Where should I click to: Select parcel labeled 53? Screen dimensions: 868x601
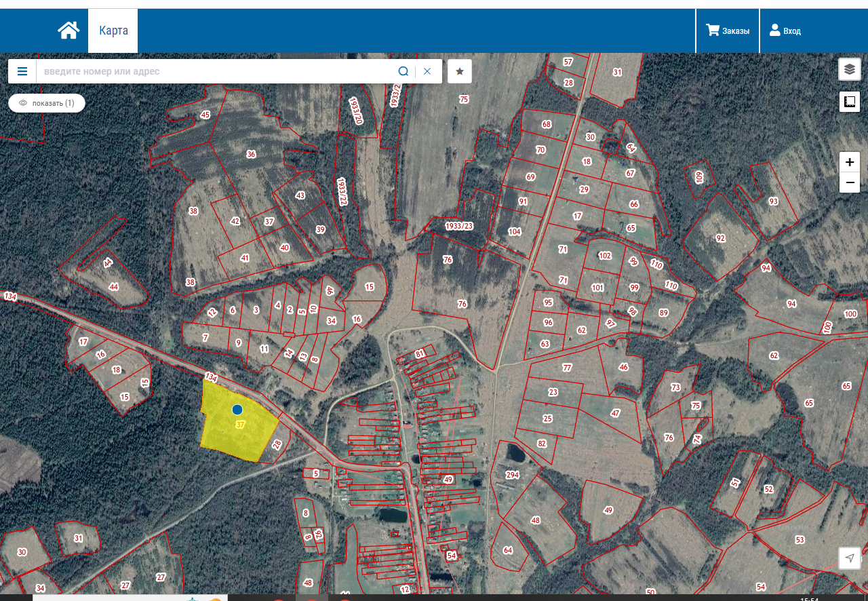click(x=800, y=540)
